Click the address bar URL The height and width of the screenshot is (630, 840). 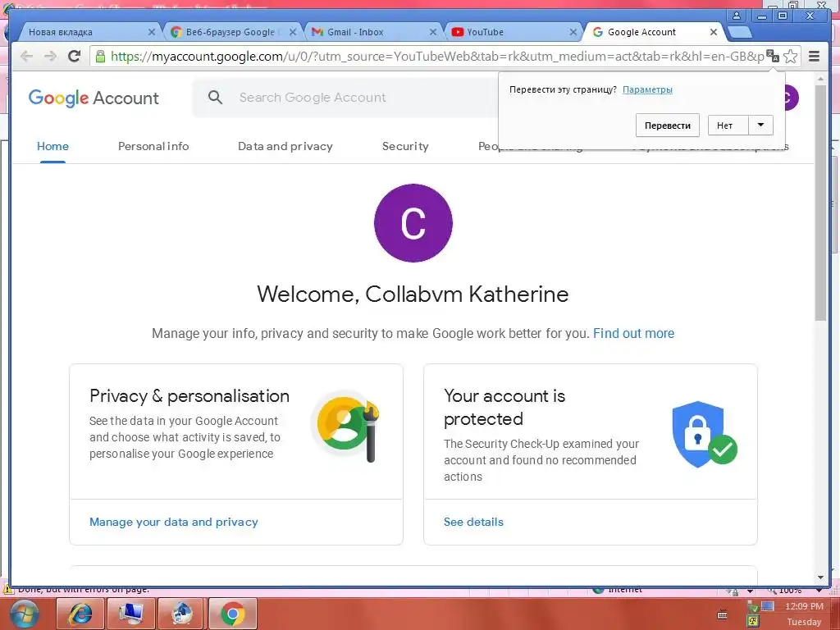point(436,57)
